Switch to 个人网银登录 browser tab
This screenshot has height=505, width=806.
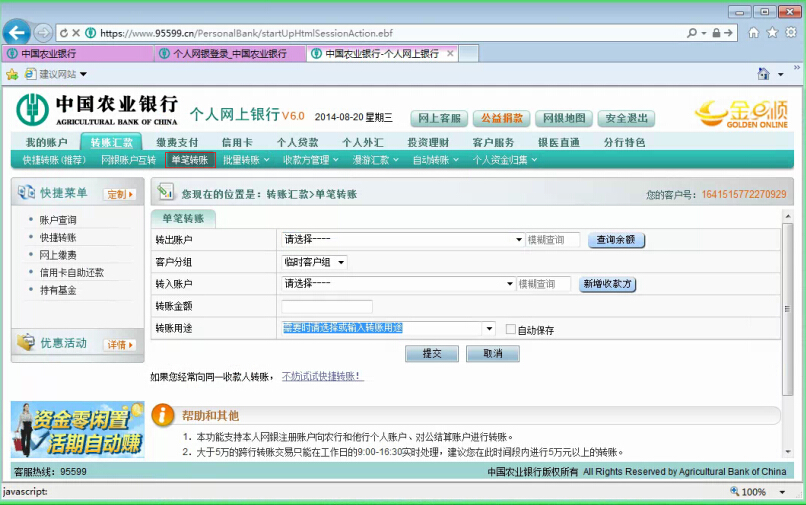click(x=230, y=53)
